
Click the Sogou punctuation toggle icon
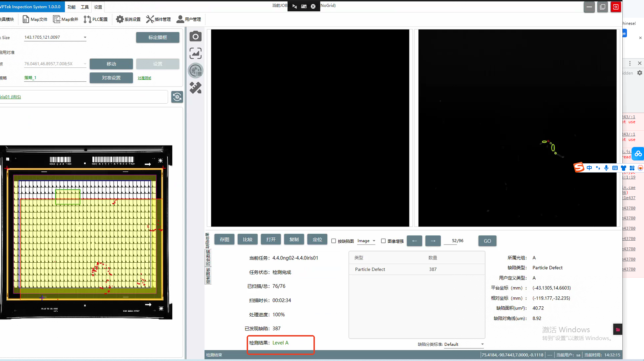pyautogui.click(x=598, y=168)
